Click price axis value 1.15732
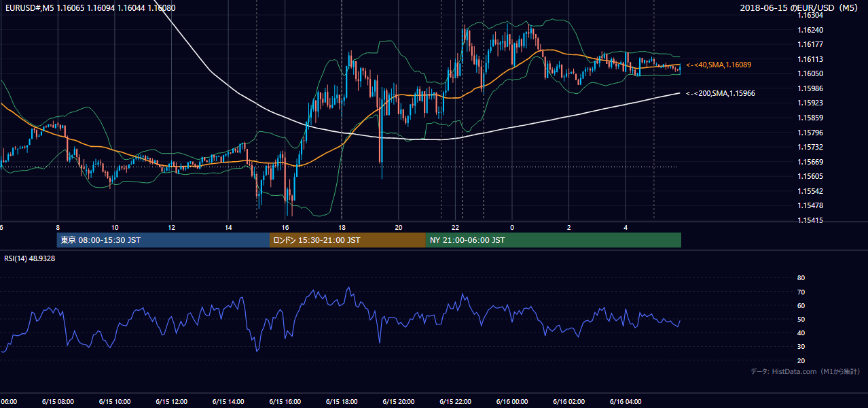The height and width of the screenshot is (408, 868). tap(811, 147)
